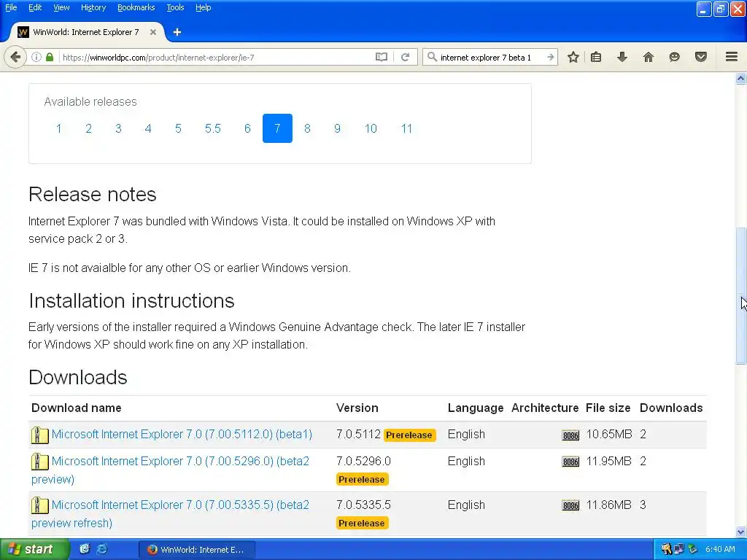Open Microsoft Internet Explorer 7.0 beta1 link
The width and height of the screenshot is (747, 560).
point(182,435)
